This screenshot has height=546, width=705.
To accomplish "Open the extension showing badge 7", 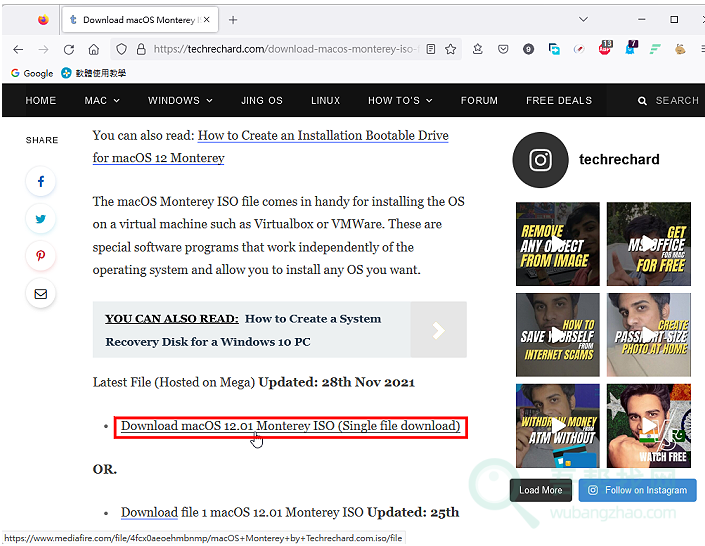I will point(631,48).
